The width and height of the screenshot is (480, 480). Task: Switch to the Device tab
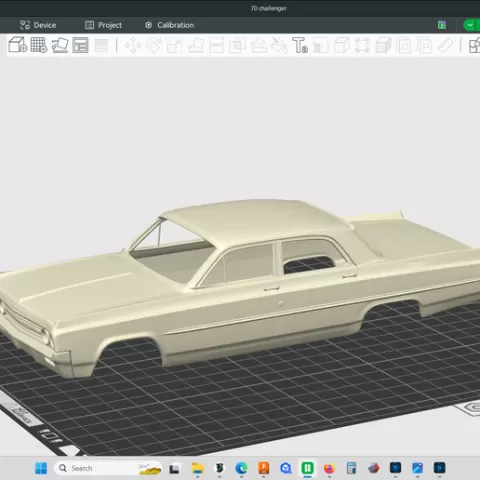click(38, 25)
